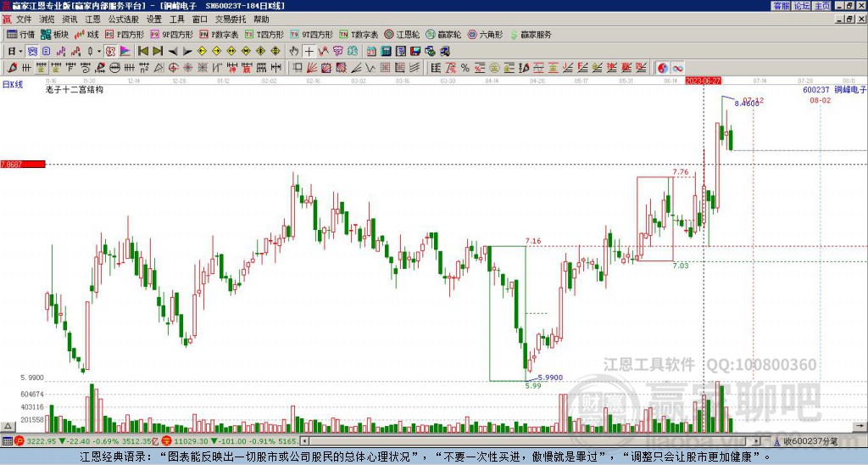Select the hand pan tool

point(294,52)
